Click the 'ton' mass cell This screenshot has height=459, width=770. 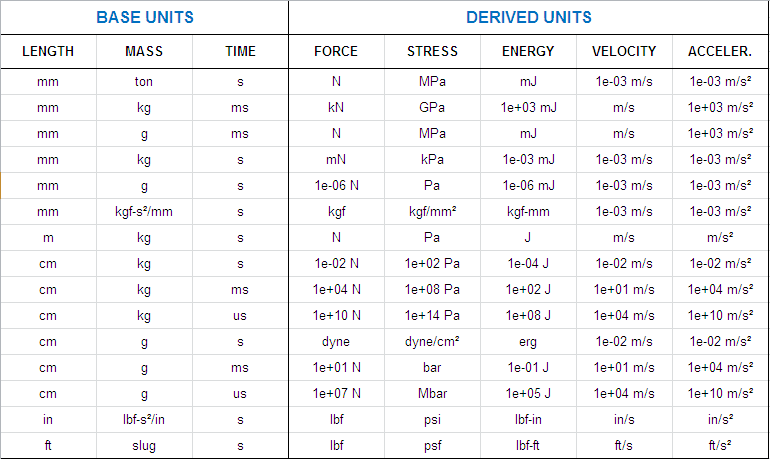click(x=144, y=81)
